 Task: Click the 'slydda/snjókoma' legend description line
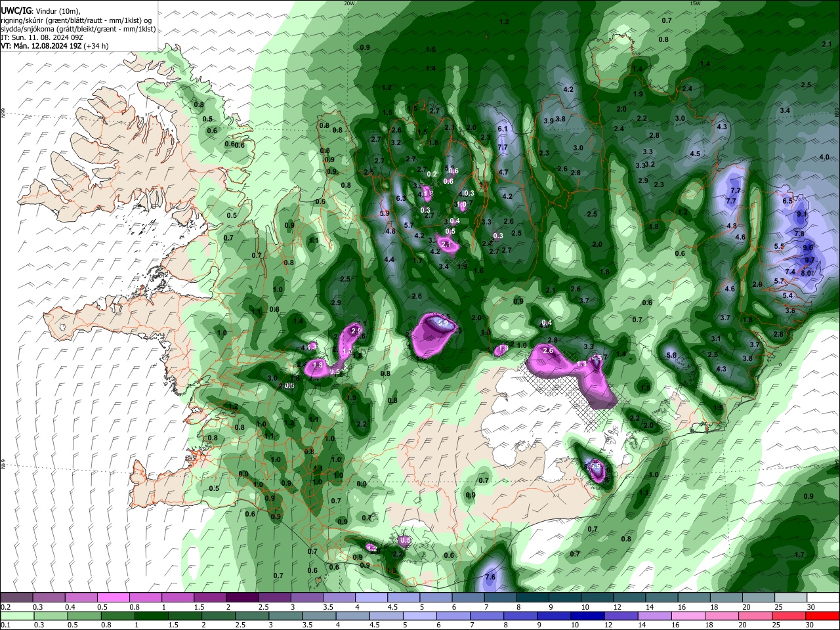click(x=78, y=29)
